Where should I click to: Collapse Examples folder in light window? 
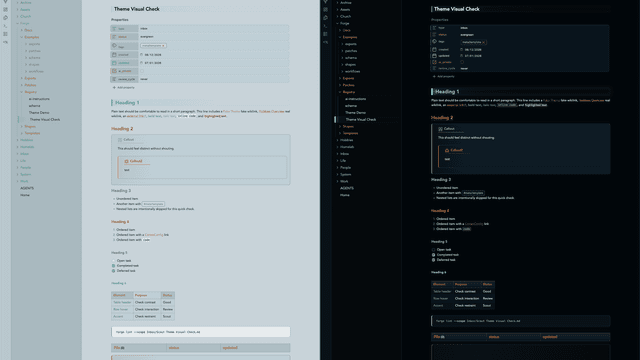click(x=22, y=37)
